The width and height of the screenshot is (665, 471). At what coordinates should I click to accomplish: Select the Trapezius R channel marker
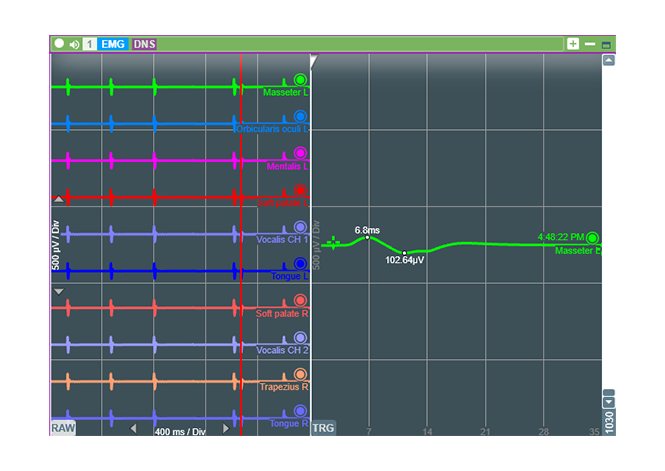tap(300, 375)
